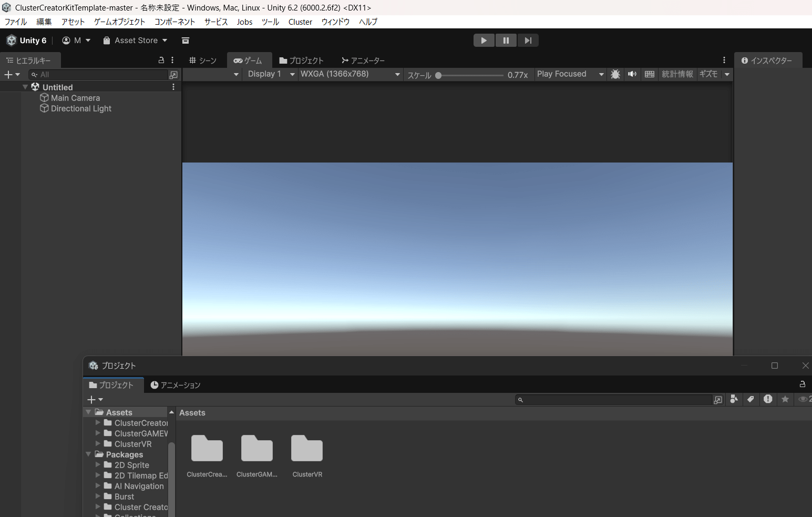Click the 'Search by Type' shapes icon

734,399
